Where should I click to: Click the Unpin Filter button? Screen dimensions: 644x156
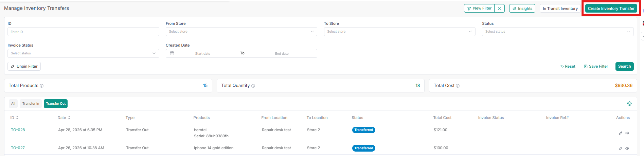click(24, 66)
